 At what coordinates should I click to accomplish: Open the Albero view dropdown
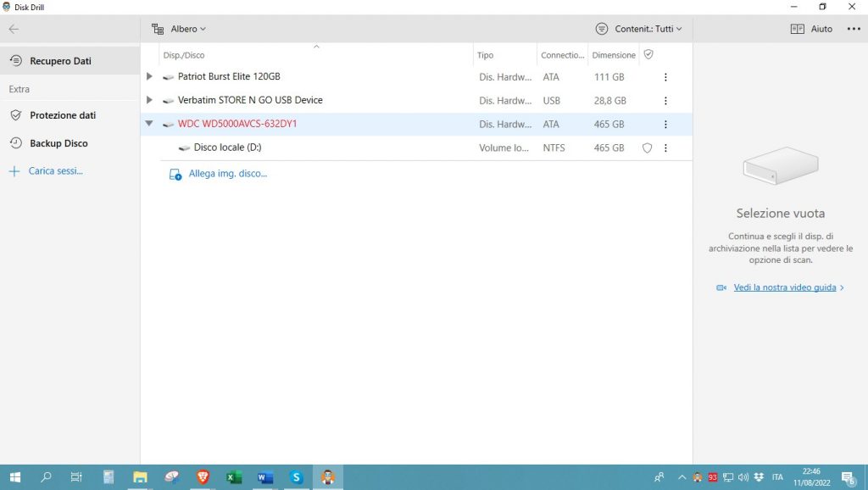(179, 29)
